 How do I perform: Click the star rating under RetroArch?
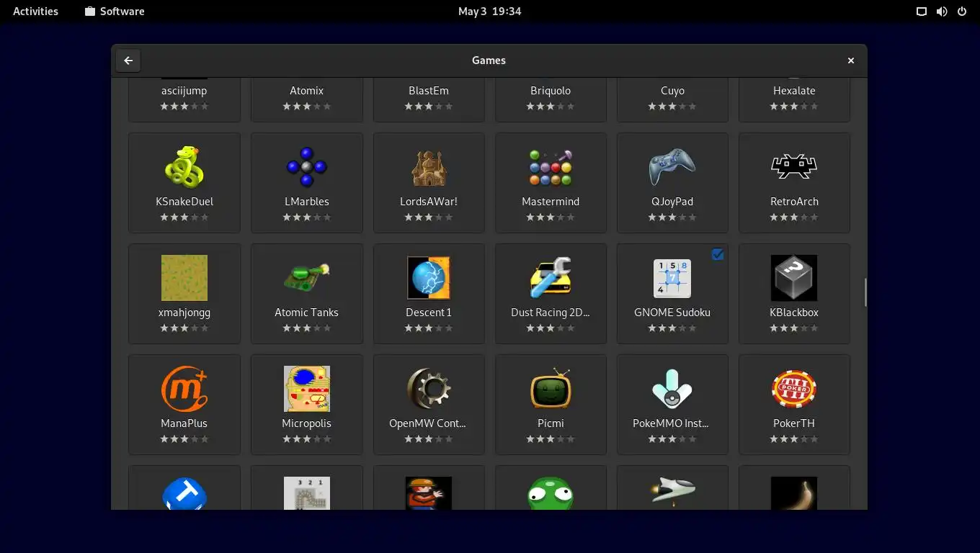pyautogui.click(x=794, y=217)
